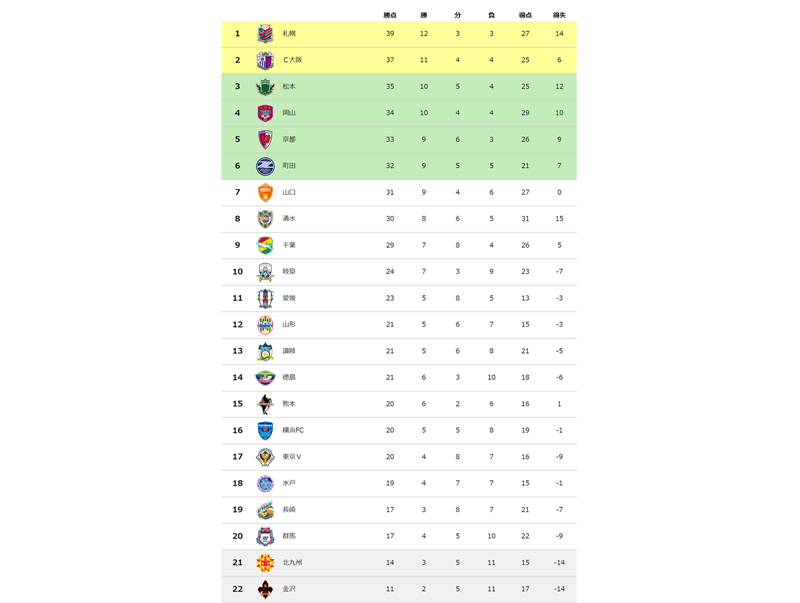Click the 北九州 team crest
The image size is (800, 603).
tap(265, 563)
